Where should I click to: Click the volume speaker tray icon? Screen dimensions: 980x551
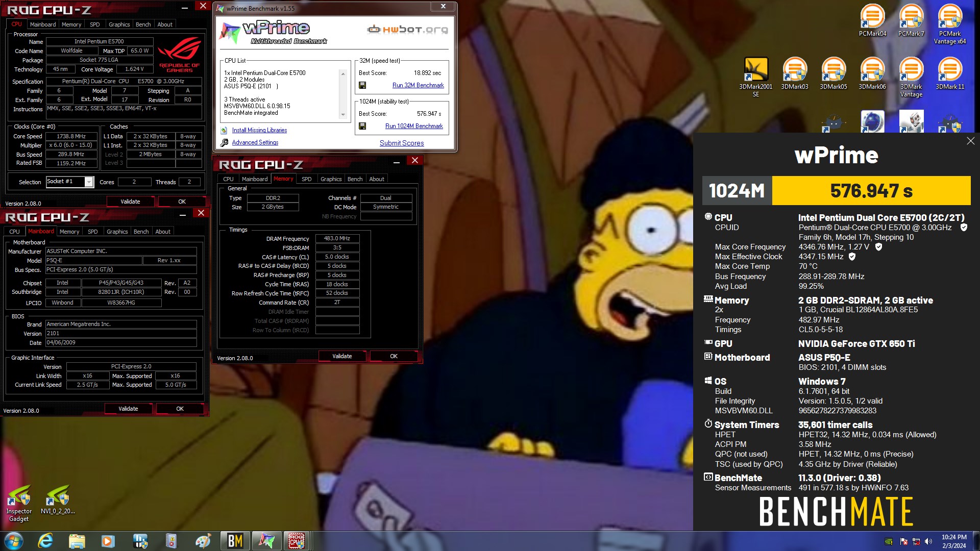[928, 541]
